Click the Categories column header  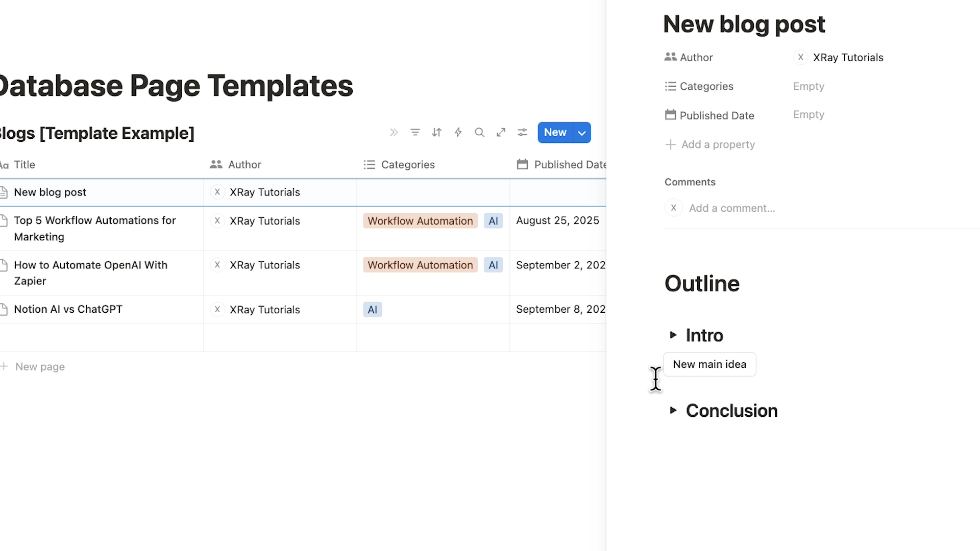(x=407, y=165)
